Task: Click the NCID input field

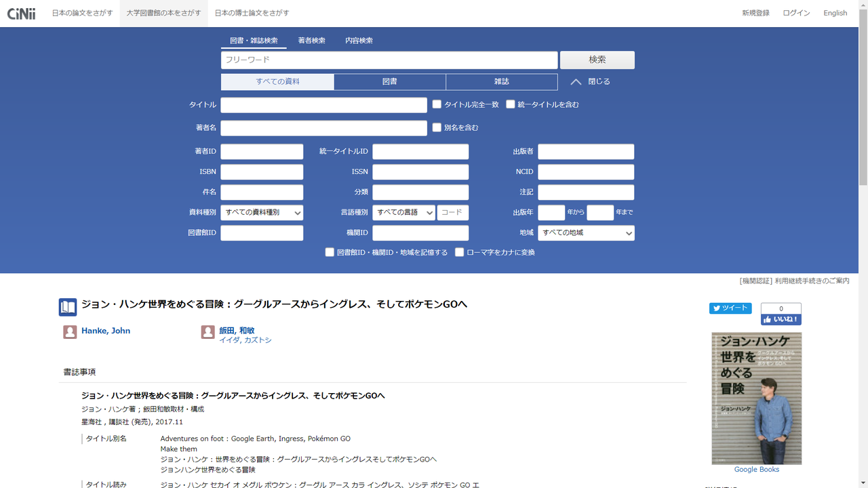Action: [586, 171]
